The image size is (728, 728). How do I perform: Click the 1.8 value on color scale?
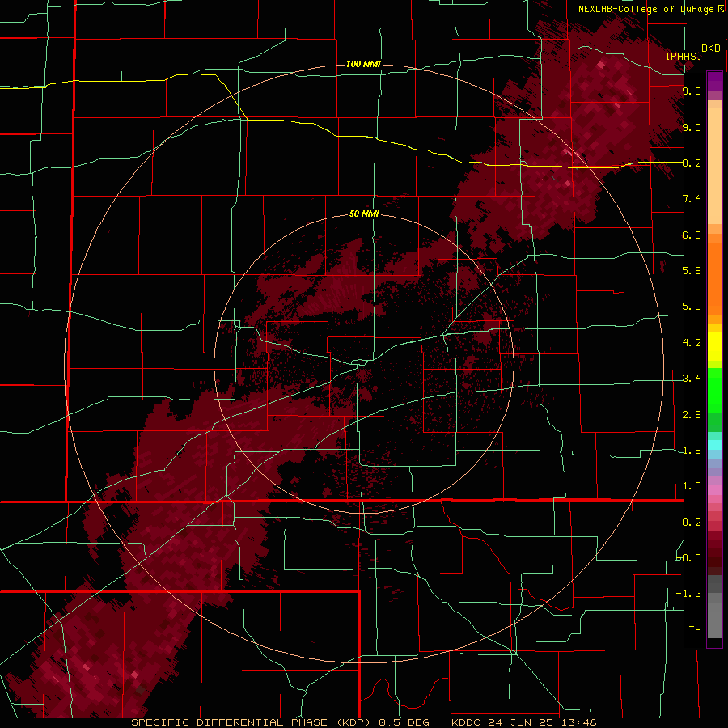(x=692, y=451)
